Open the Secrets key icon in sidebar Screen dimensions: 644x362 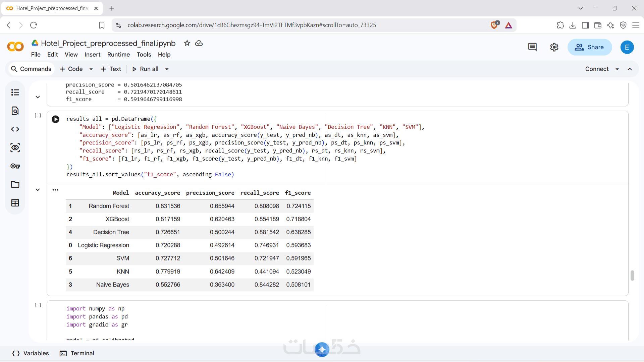[15, 166]
